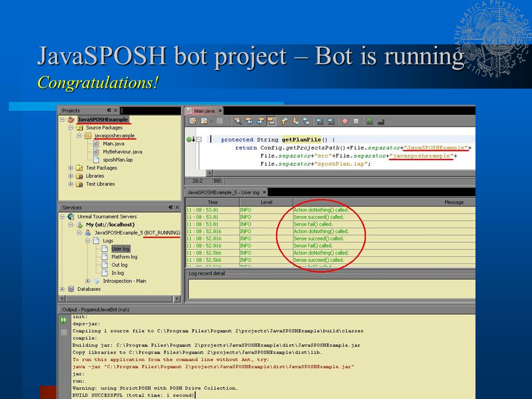Collapse the javasposhexample package node
532x399 pixels.
pyautogui.click(x=79, y=136)
